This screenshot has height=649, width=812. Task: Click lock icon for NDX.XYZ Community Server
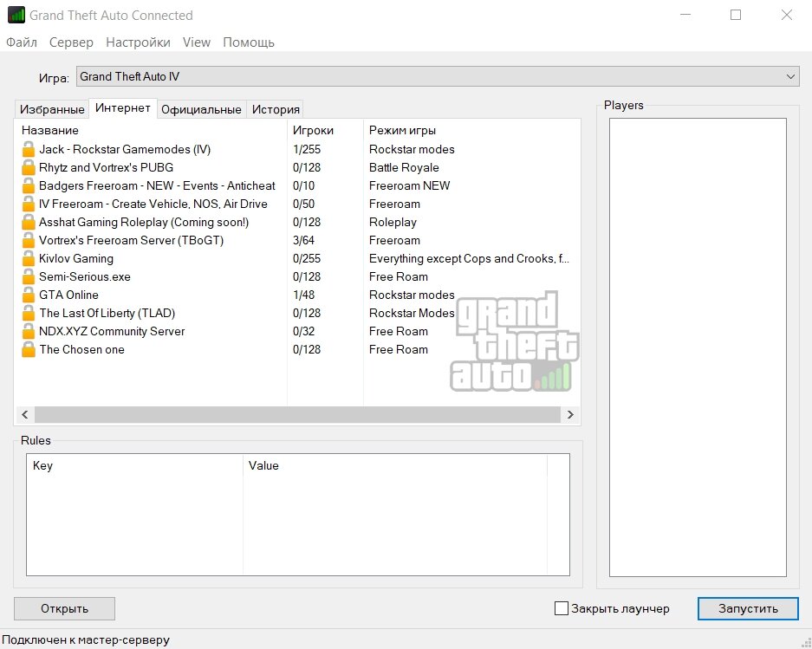point(28,332)
